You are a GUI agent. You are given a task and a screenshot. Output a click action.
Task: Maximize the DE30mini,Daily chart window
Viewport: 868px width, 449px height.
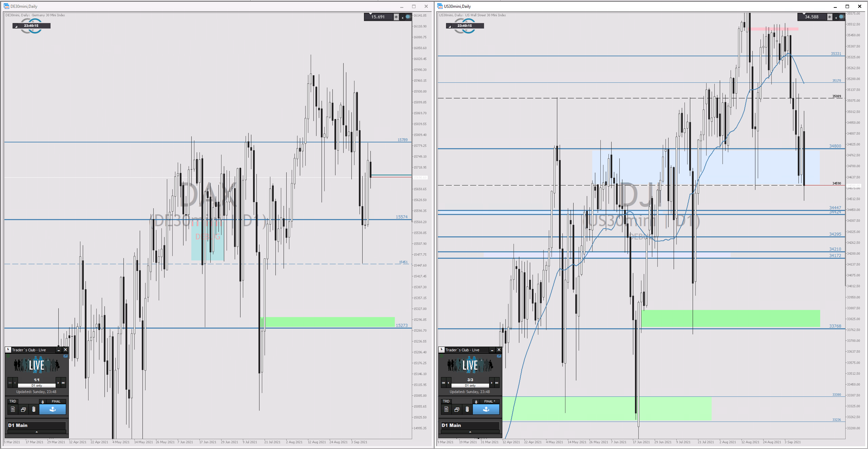[x=414, y=6]
